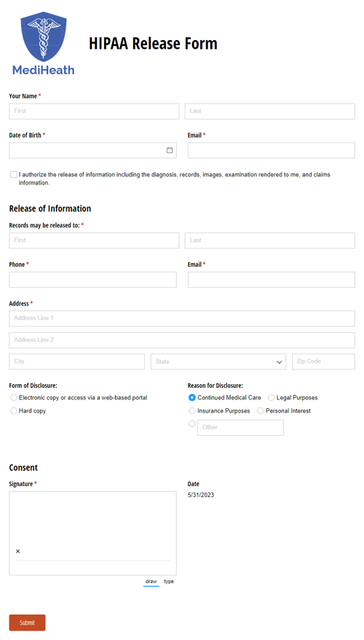The height and width of the screenshot is (640, 364).
Task: Switch signature mode to draw tab
Action: coord(151,581)
